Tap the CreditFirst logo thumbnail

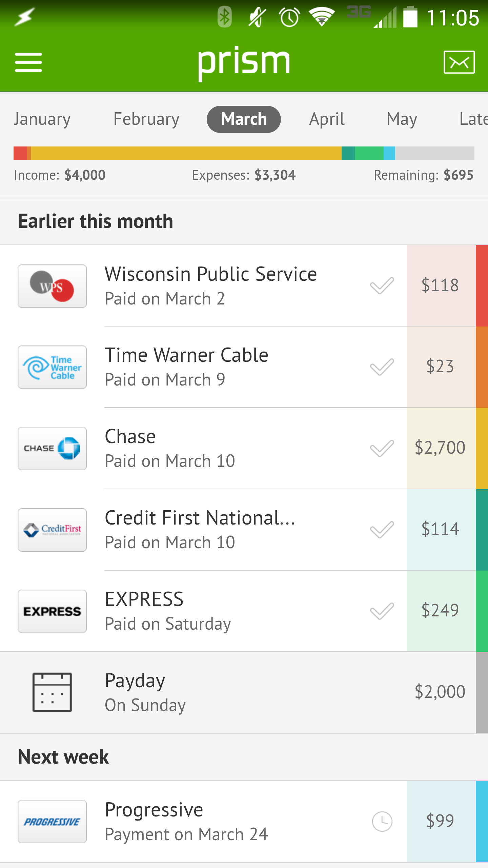pos(52,530)
